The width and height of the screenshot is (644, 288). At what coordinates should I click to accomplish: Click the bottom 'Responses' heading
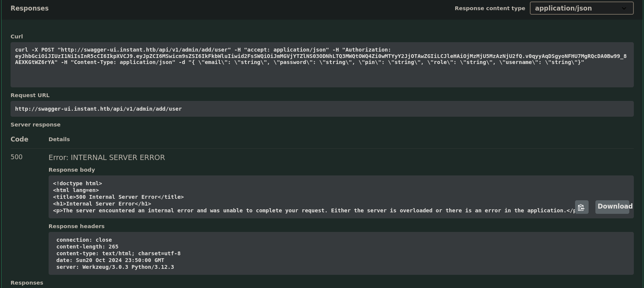pyautogui.click(x=27, y=283)
